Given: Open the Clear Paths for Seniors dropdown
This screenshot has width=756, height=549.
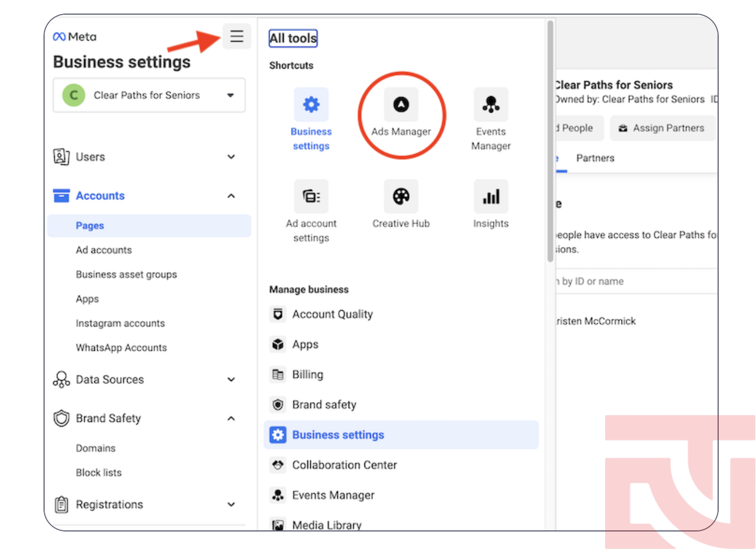Looking at the screenshot, I should pos(149,95).
